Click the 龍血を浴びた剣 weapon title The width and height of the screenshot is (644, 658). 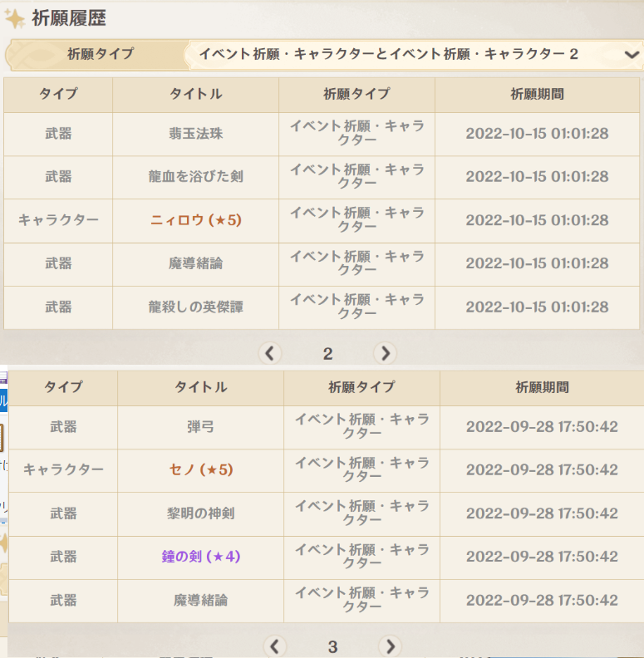coord(195,177)
